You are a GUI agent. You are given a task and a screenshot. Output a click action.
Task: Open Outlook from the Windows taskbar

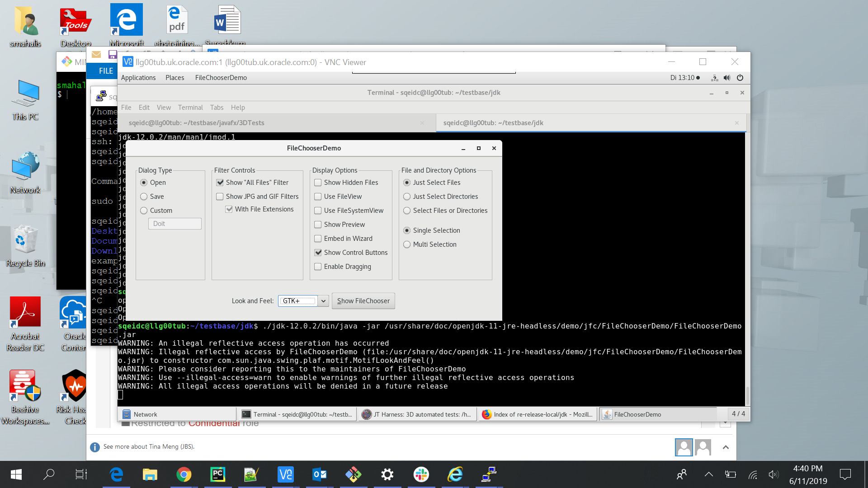click(319, 474)
